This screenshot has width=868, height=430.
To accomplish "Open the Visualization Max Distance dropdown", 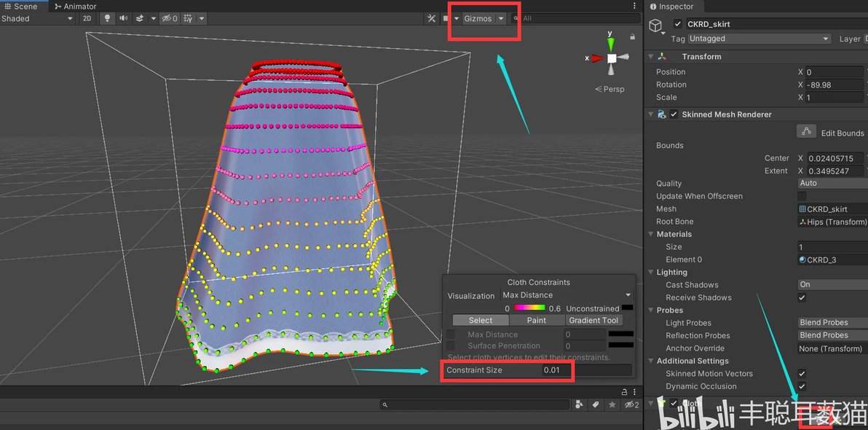I will (x=566, y=295).
